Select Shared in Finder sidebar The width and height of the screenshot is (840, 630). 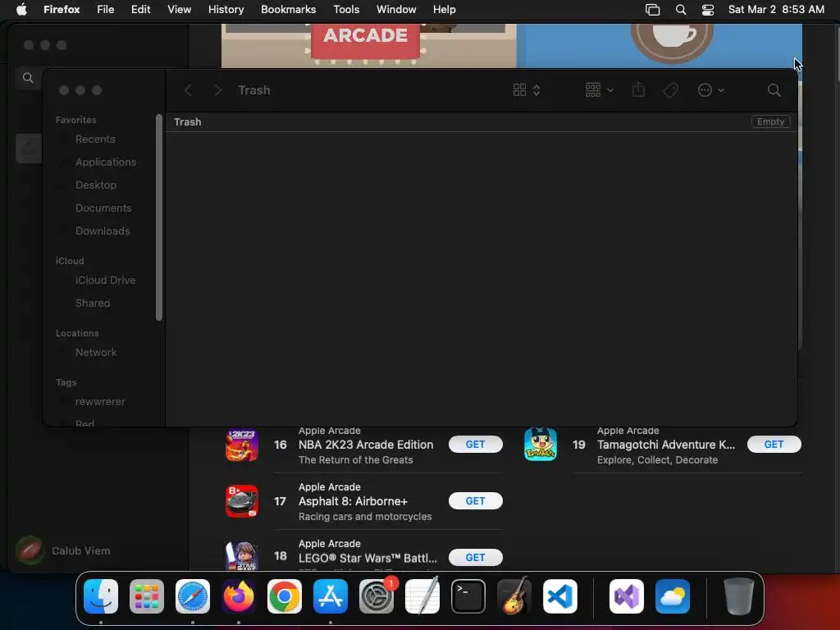point(93,304)
